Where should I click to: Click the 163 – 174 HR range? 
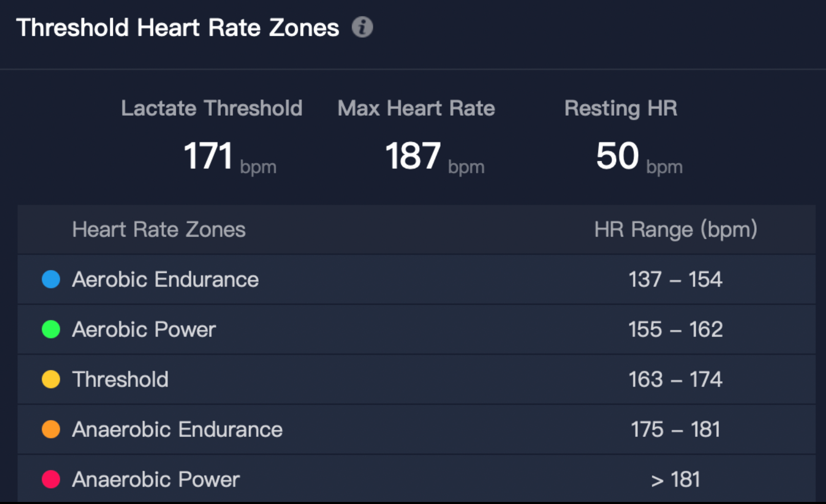[x=675, y=380]
